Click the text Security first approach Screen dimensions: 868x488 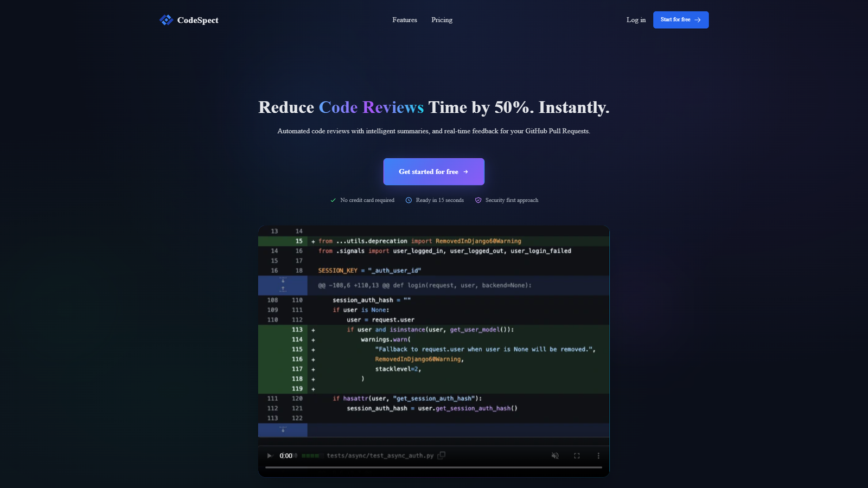click(512, 200)
